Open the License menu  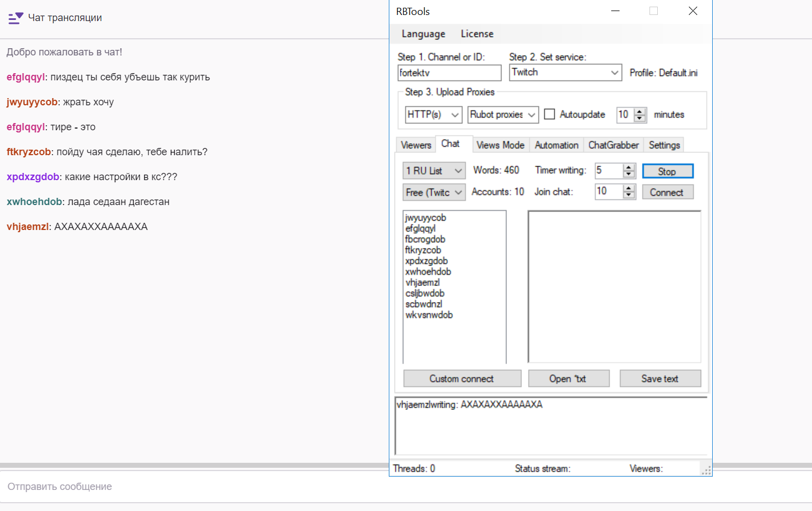tap(477, 34)
